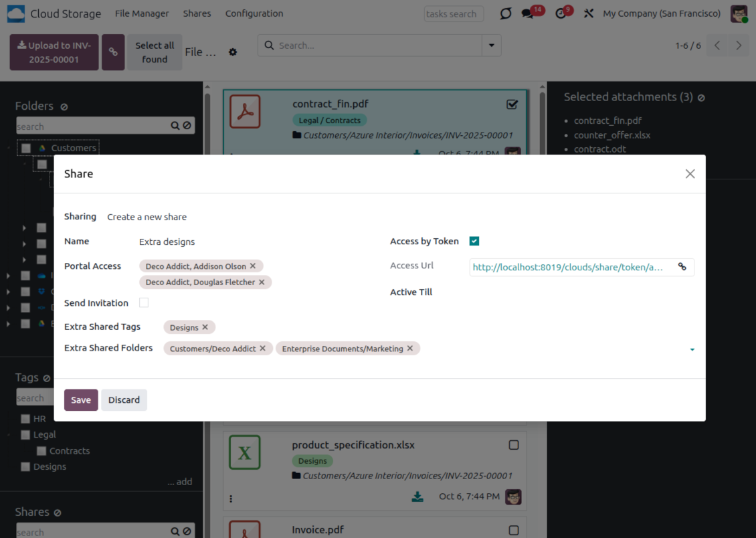Viewport: 756px width, 538px height.
Task: Expand the search options dropdown toggle
Action: [492, 46]
